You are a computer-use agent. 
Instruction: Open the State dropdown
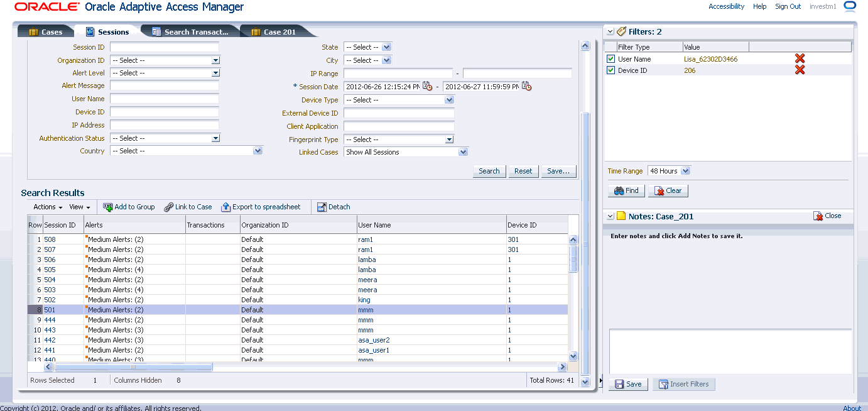(x=386, y=47)
